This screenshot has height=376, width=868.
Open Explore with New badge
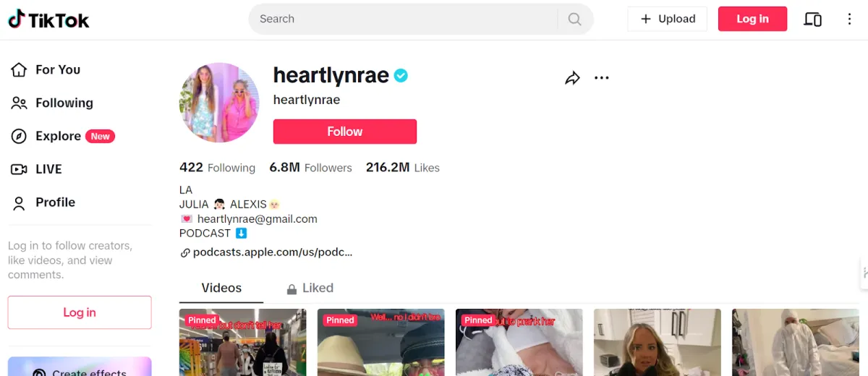coord(63,136)
